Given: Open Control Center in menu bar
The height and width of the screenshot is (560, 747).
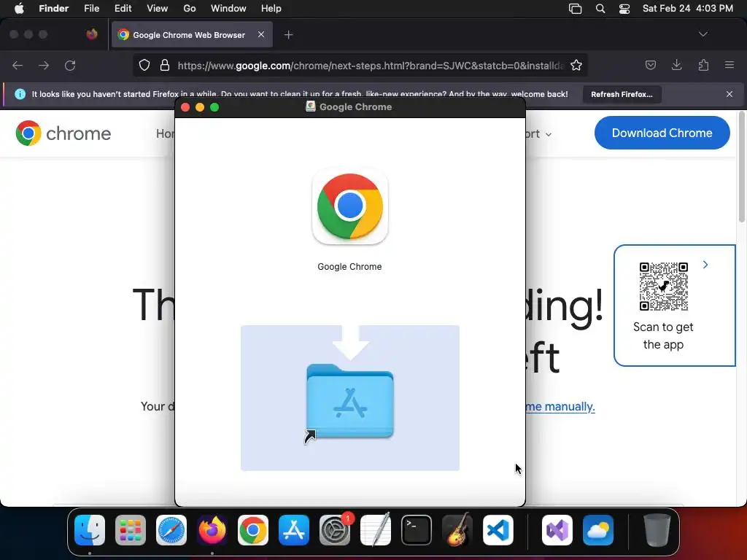Looking at the screenshot, I should [x=624, y=9].
